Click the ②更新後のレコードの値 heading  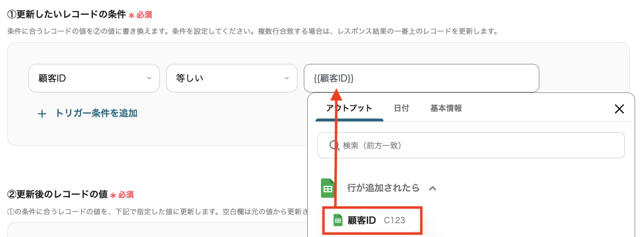(57, 194)
